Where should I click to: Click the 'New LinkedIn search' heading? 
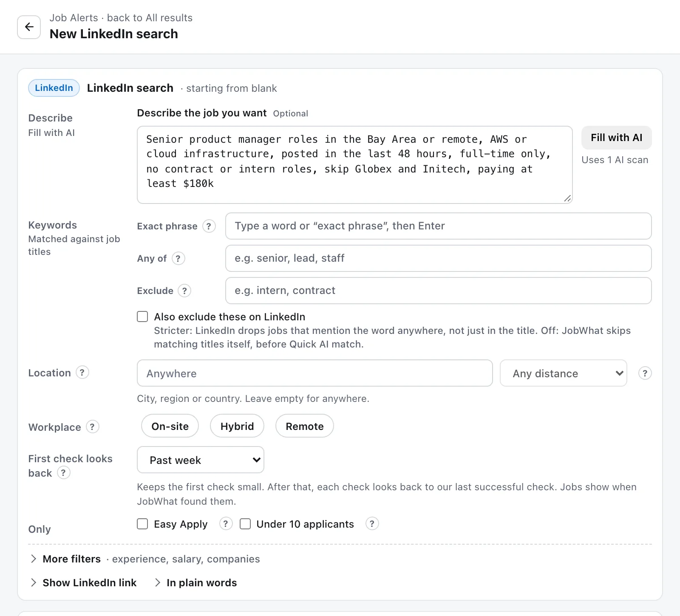pos(114,34)
